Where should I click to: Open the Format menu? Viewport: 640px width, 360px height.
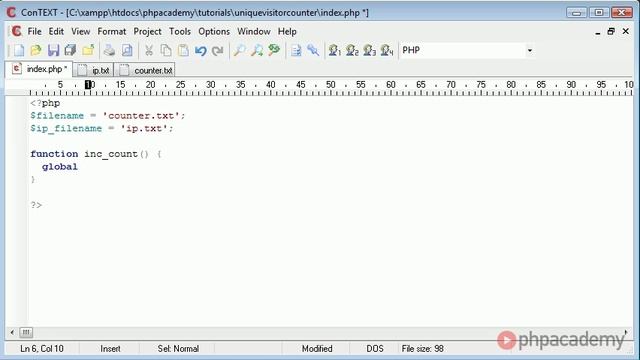point(111,31)
